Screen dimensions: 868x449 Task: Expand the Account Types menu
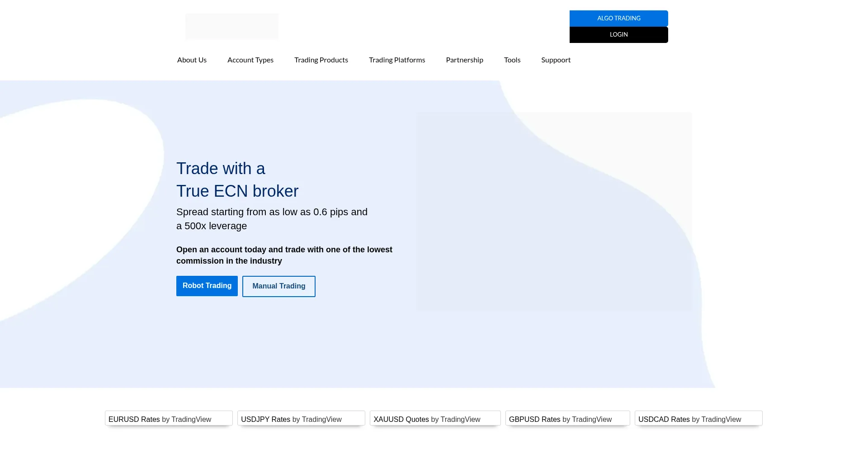[250, 60]
